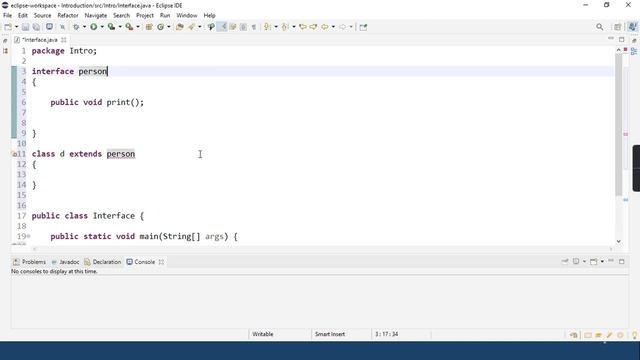Click the New Java Class icon
The image size is (640, 360).
[161, 27]
